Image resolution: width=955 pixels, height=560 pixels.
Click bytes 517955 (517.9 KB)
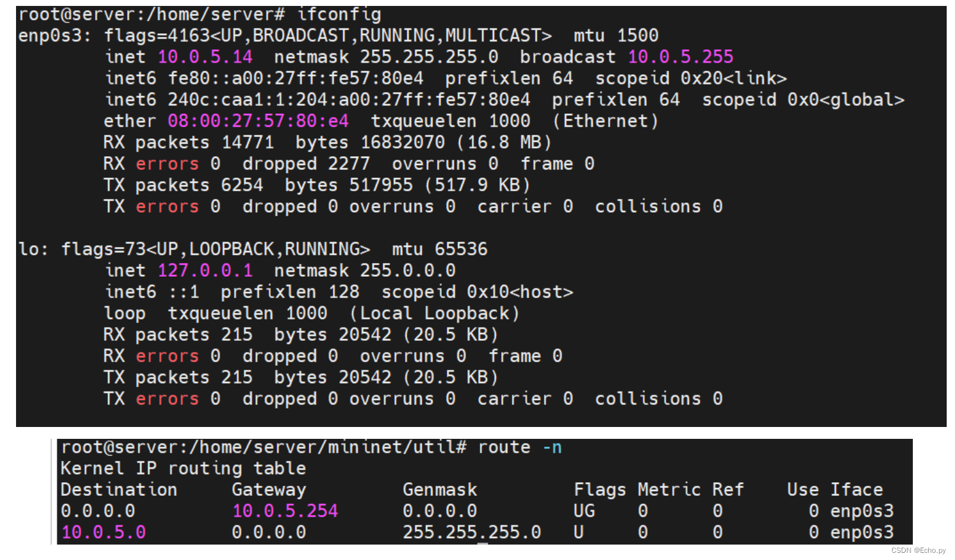coord(408,185)
